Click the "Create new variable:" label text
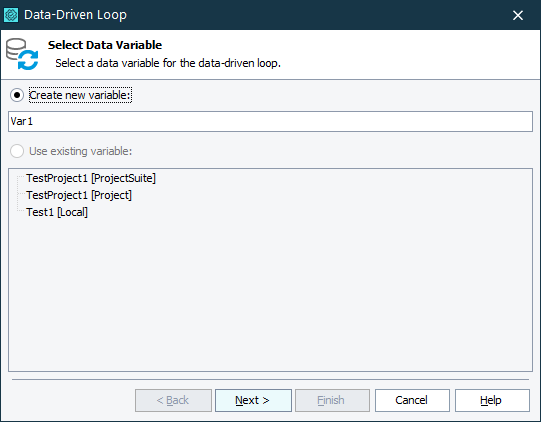This screenshot has width=541, height=422. tap(80, 95)
